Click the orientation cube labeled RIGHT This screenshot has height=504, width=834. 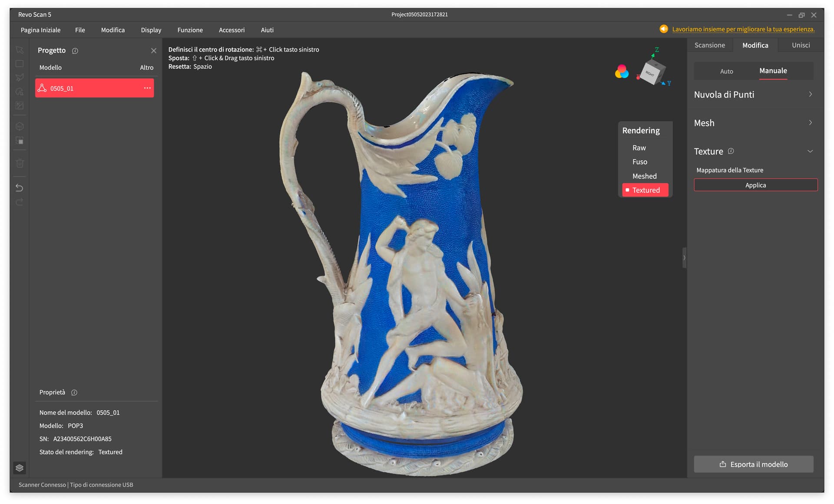[652, 72]
